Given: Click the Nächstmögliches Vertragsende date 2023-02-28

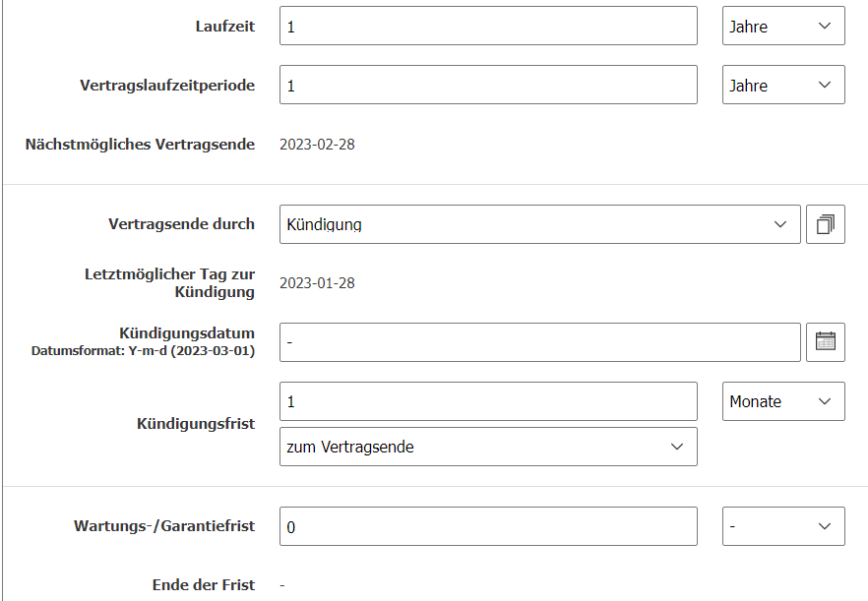Looking at the screenshot, I should click(317, 145).
